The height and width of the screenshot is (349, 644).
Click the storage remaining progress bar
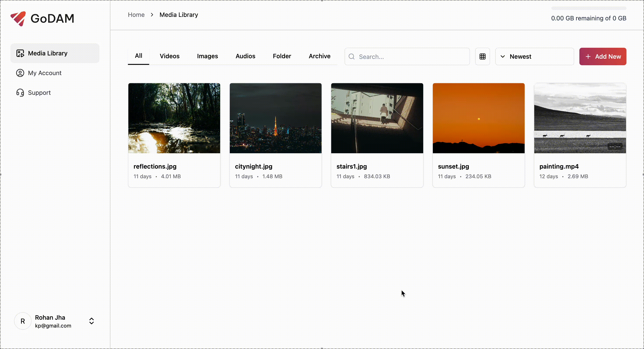[589, 9]
